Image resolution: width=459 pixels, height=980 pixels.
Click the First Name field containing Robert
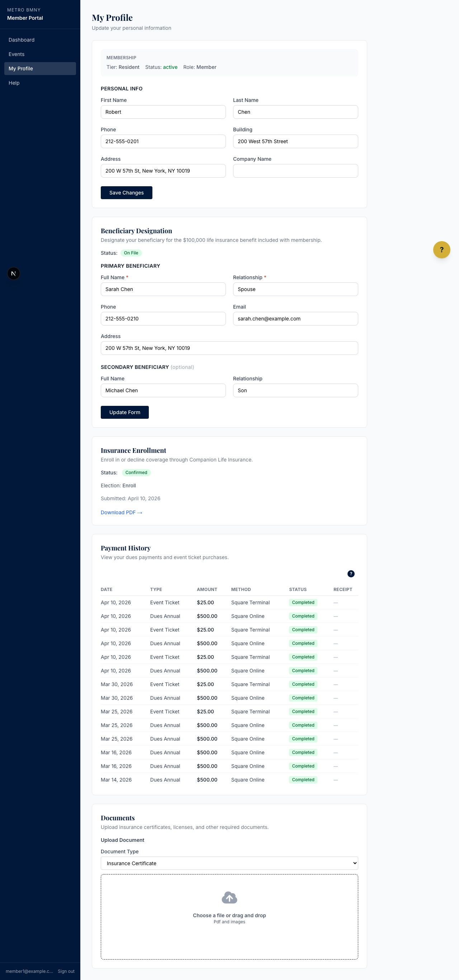pos(163,112)
